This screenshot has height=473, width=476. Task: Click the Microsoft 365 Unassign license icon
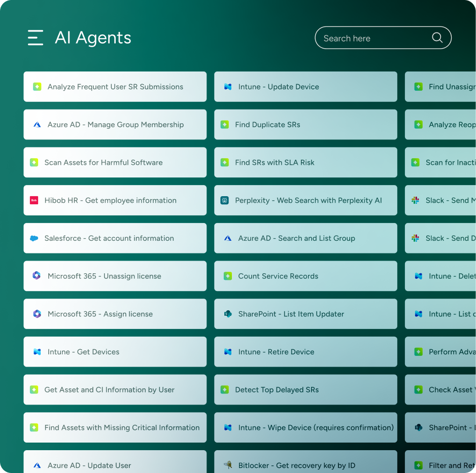pos(37,276)
